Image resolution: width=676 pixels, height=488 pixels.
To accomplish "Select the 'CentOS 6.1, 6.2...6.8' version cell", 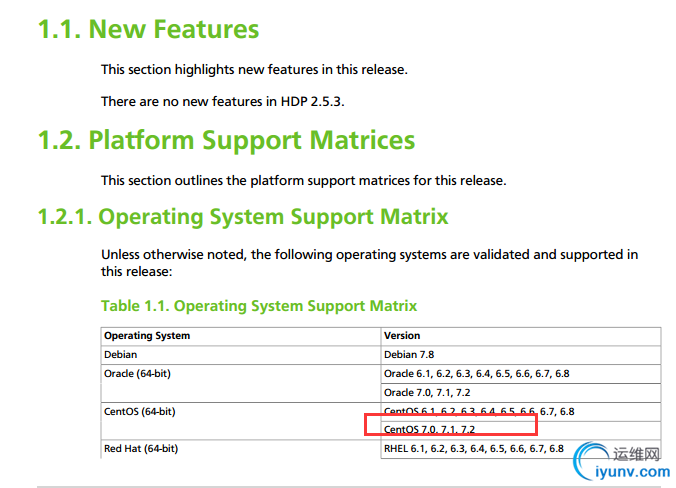I will pyautogui.click(x=521, y=412).
